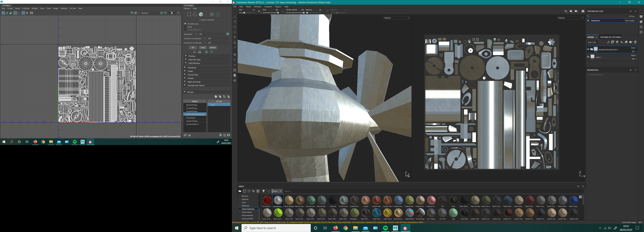The width and height of the screenshot is (644, 232).
Task: Click the symmetry mirror icon in UV Toolkit
Action: click(227, 34)
